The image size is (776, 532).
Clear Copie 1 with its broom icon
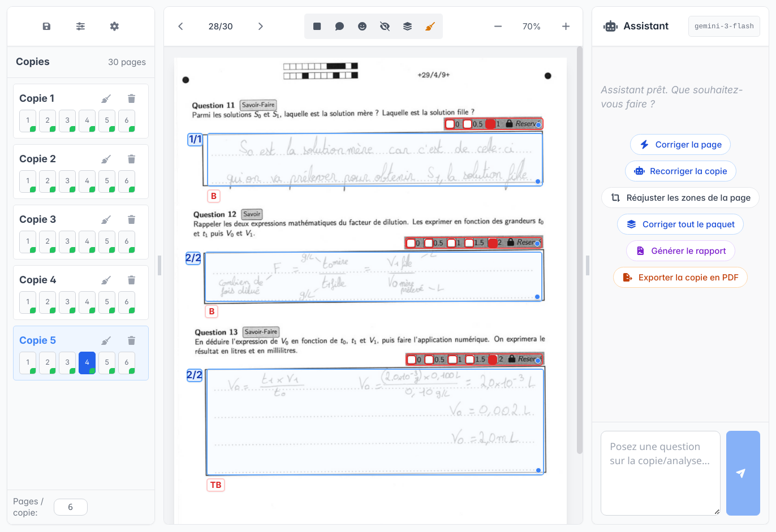(106, 98)
